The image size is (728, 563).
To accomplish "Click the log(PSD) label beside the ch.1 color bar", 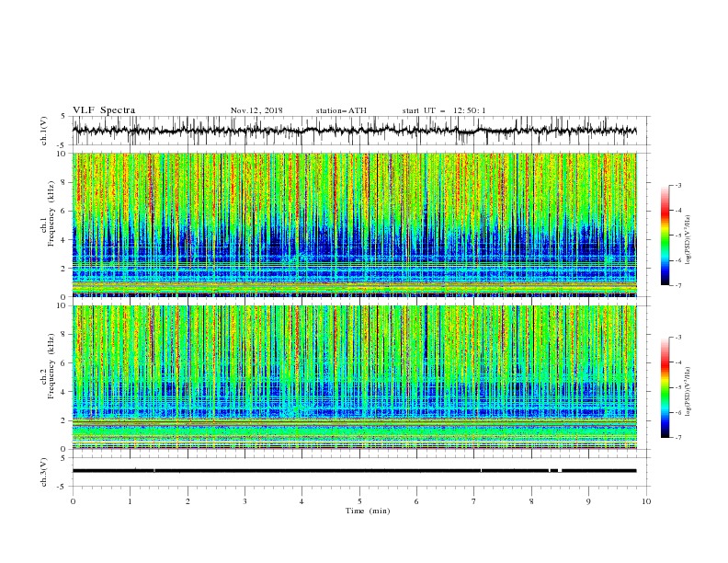I will [688, 240].
